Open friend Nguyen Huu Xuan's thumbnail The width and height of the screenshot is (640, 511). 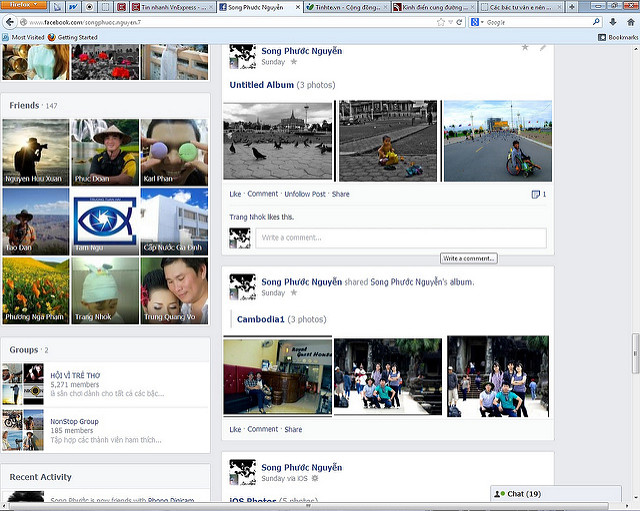(x=36, y=152)
